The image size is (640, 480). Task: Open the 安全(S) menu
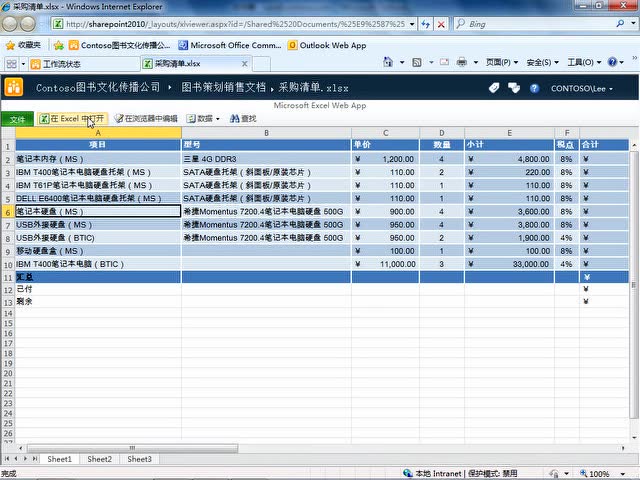(542, 62)
